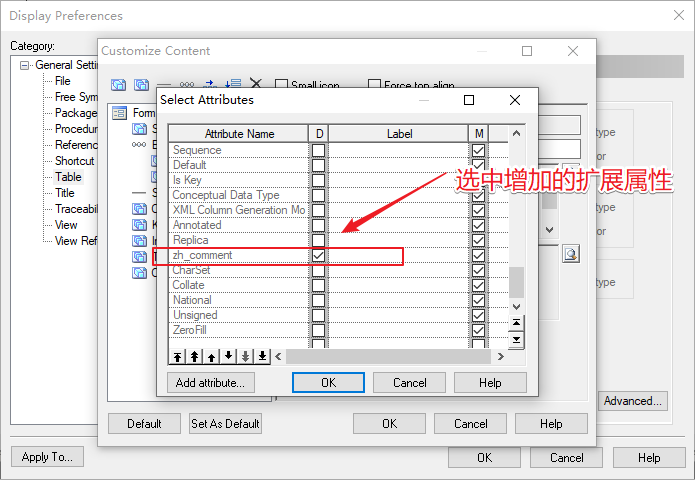The image size is (695, 480).
Task: Move attribute row to bottom
Action: (x=262, y=356)
